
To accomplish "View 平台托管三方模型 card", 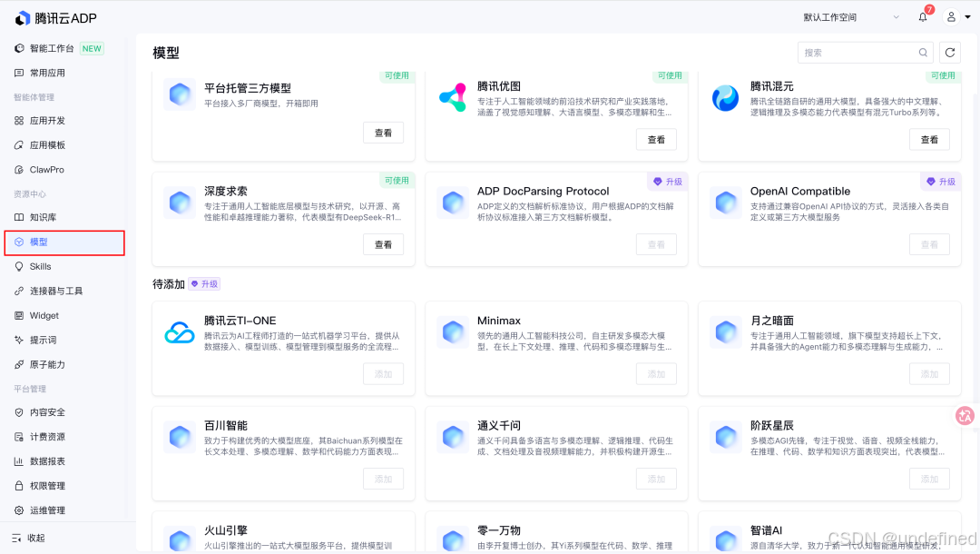I will (383, 133).
